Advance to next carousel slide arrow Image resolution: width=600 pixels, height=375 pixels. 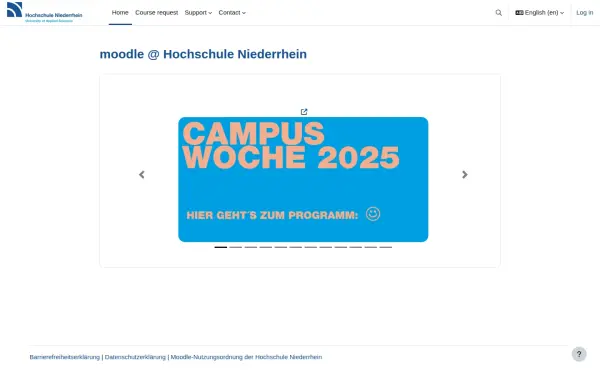point(465,174)
